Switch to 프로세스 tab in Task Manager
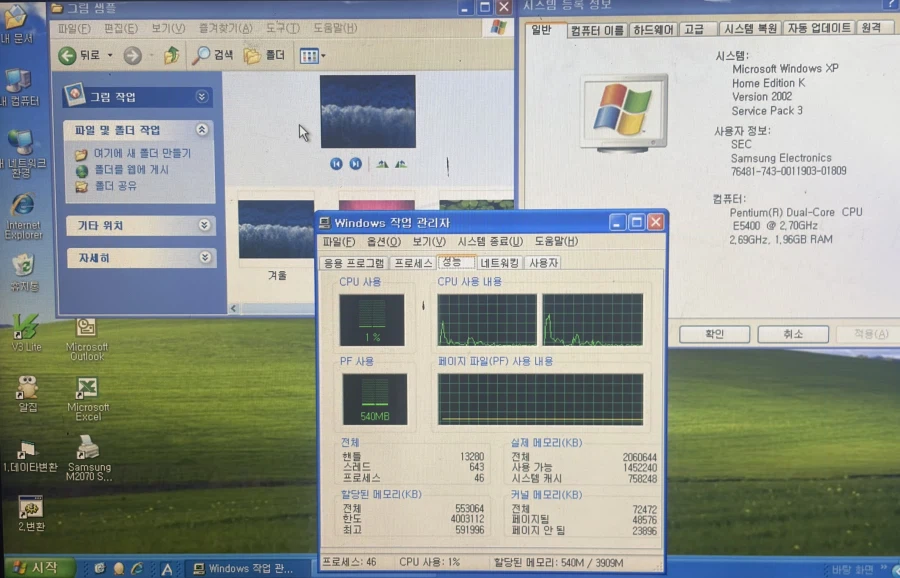This screenshot has height=578, width=900. (x=413, y=263)
